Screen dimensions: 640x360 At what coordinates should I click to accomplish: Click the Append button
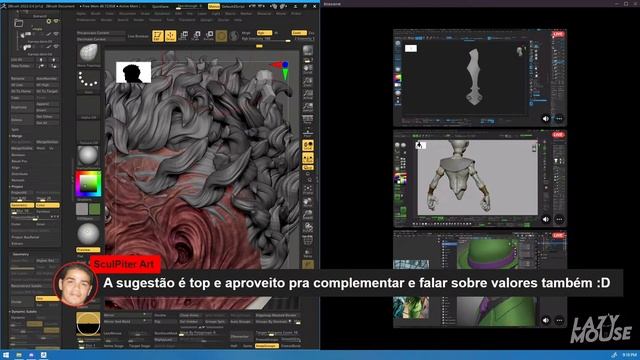tap(47, 104)
